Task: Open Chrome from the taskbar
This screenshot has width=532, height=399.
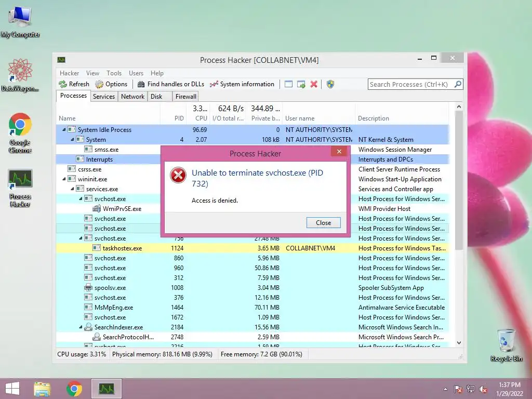Action: pos(74,389)
